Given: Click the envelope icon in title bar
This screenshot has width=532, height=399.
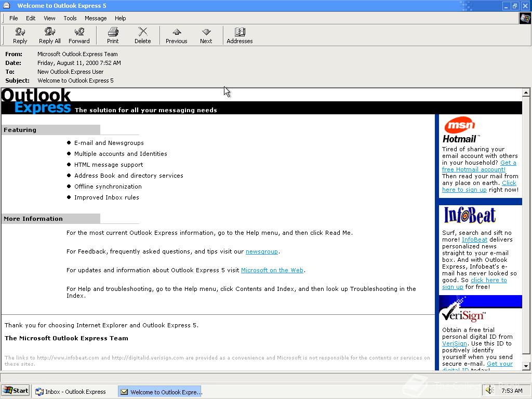Looking at the screenshot, I should click(x=6, y=5).
